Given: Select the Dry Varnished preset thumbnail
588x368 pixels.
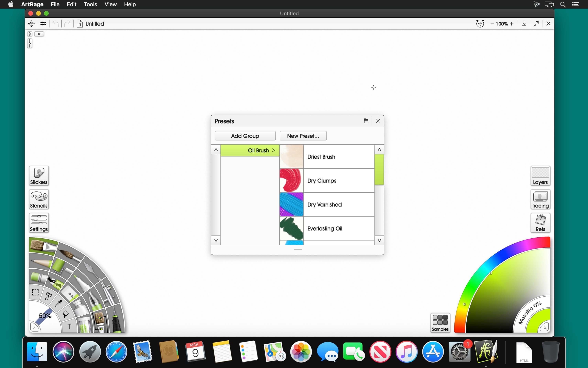Looking at the screenshot, I should pyautogui.click(x=291, y=204).
